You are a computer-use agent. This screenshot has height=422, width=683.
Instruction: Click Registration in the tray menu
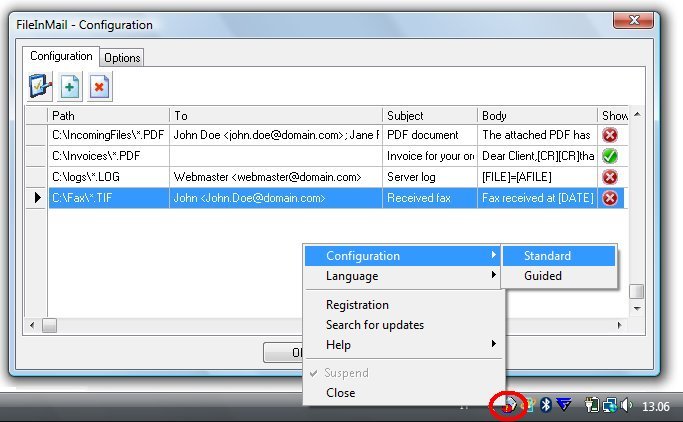(x=403, y=305)
